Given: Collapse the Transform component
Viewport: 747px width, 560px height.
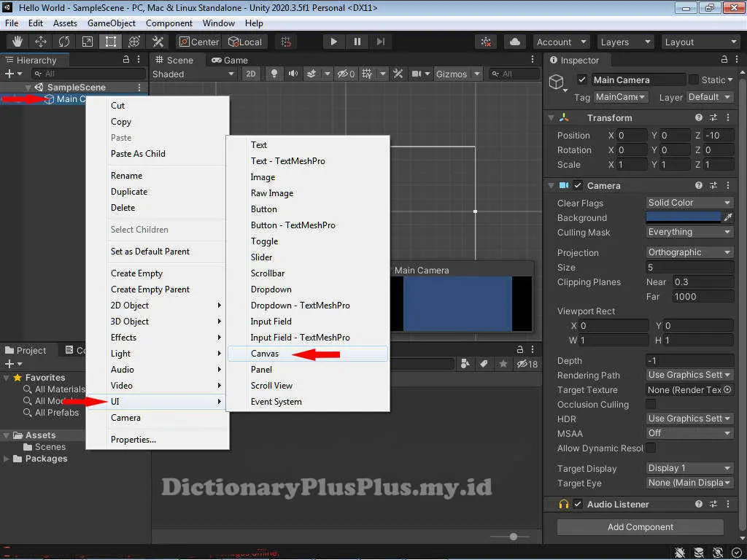Looking at the screenshot, I should point(551,117).
